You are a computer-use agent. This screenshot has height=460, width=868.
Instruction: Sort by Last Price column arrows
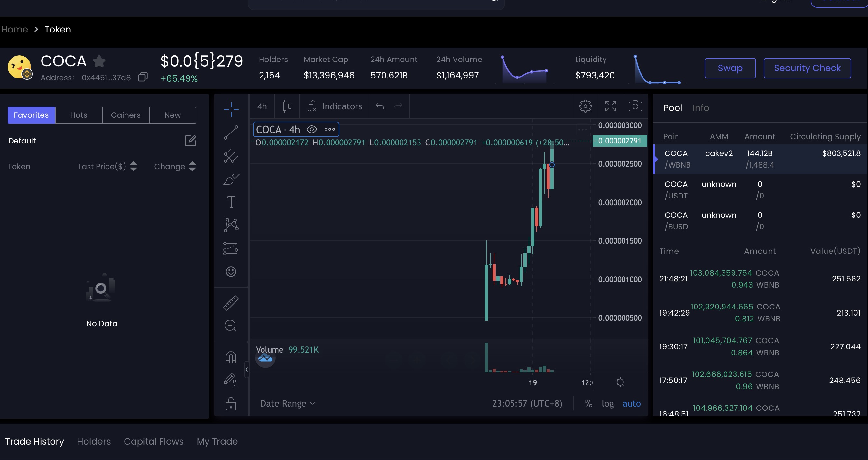[x=134, y=167]
